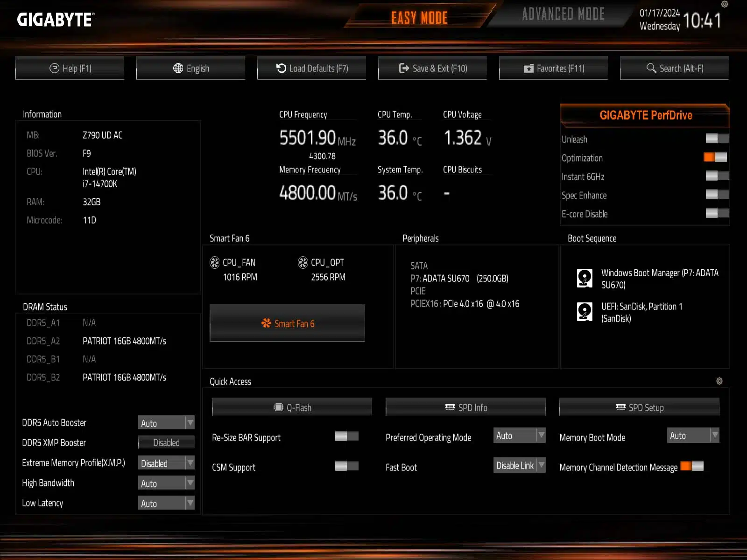Select the Easy Mode tab
The image size is (747, 560).
[419, 18]
